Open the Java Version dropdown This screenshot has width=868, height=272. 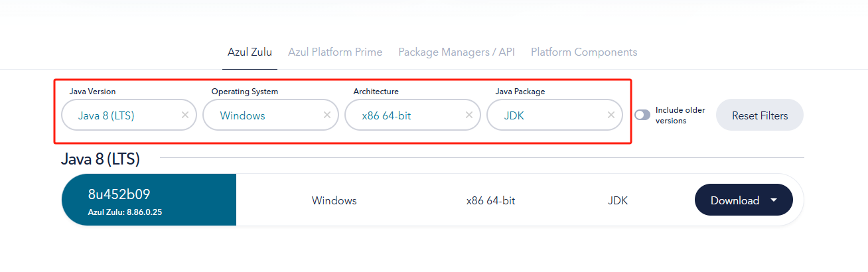point(119,115)
